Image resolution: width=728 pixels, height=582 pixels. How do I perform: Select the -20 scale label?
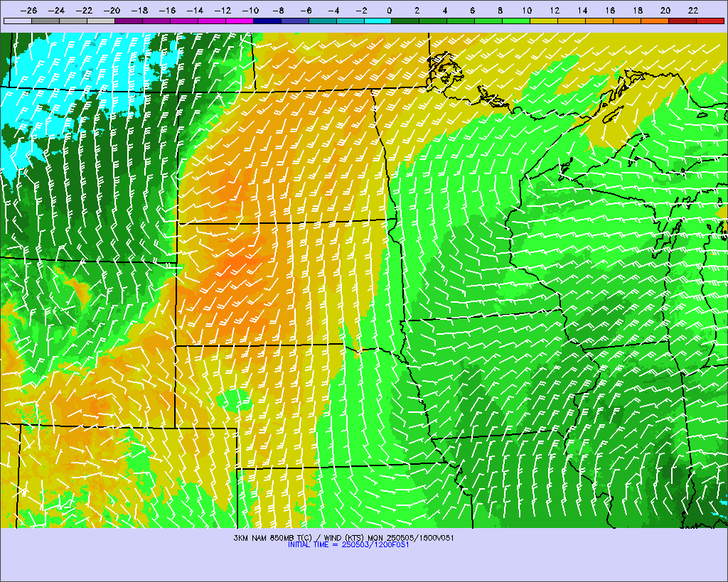coord(112,10)
